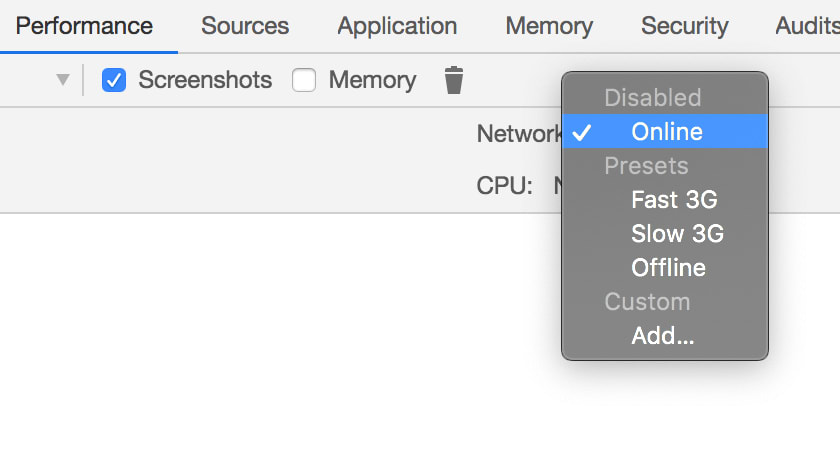Go to the Memory panel tab
The image size is (840, 462).
(x=549, y=26)
